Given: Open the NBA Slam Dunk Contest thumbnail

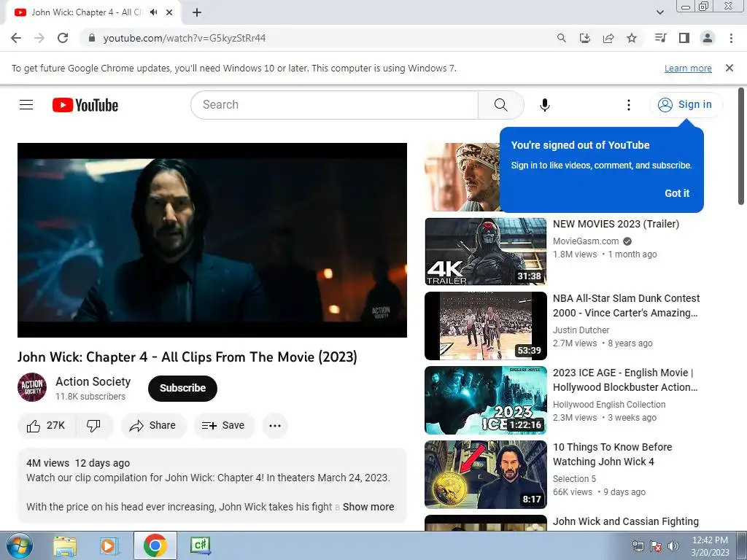Looking at the screenshot, I should coord(485,326).
